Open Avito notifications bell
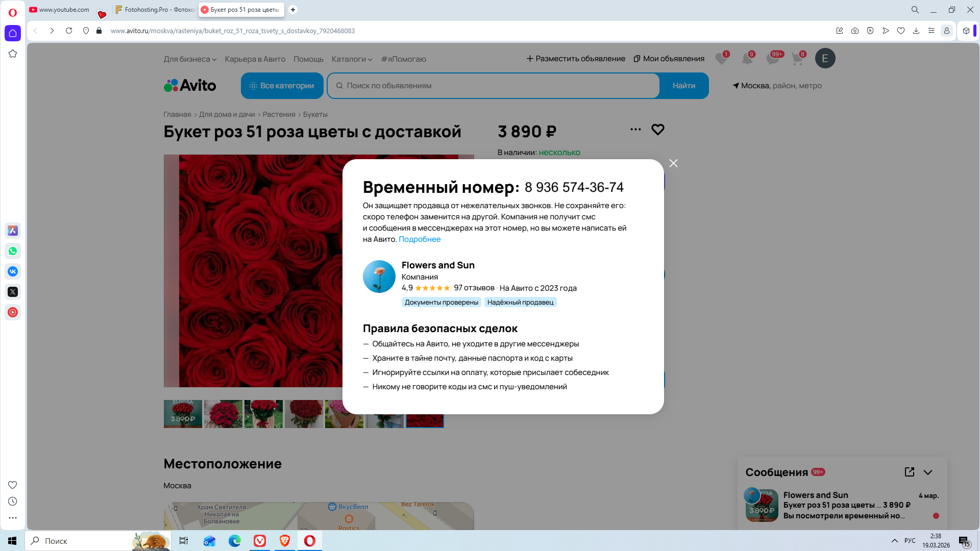Viewport: 980px width, 551px height. [x=747, y=59]
